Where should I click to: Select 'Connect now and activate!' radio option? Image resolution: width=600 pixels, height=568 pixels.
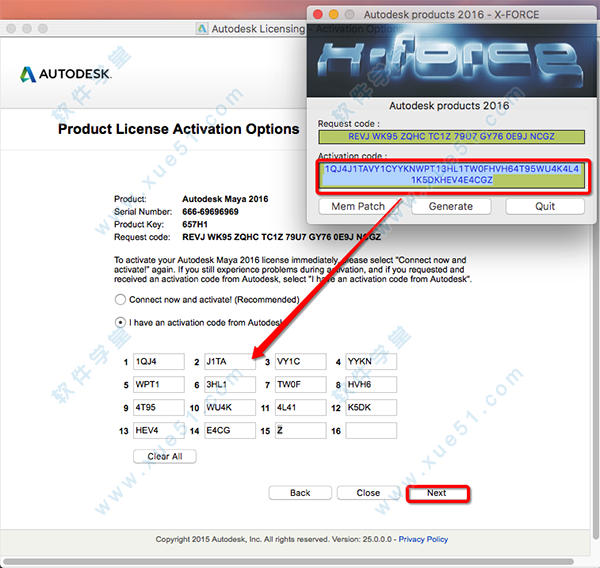tap(120, 299)
